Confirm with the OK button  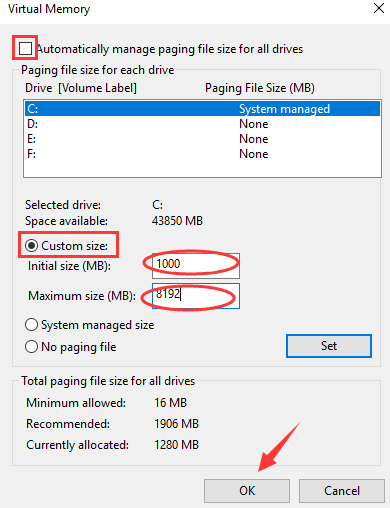[x=247, y=491]
